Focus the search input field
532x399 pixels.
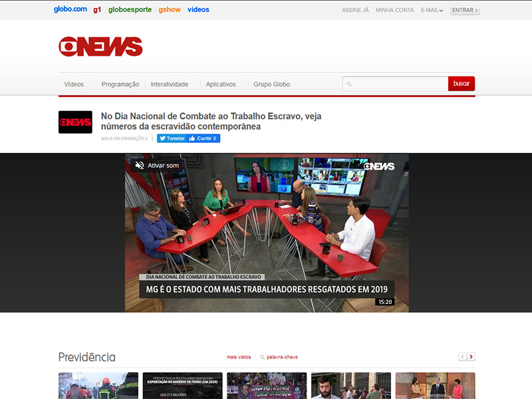point(395,84)
